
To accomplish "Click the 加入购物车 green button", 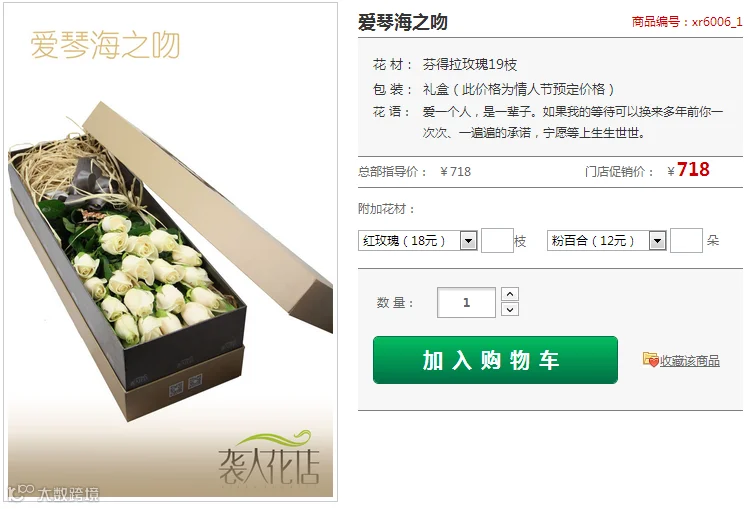I will (x=495, y=360).
